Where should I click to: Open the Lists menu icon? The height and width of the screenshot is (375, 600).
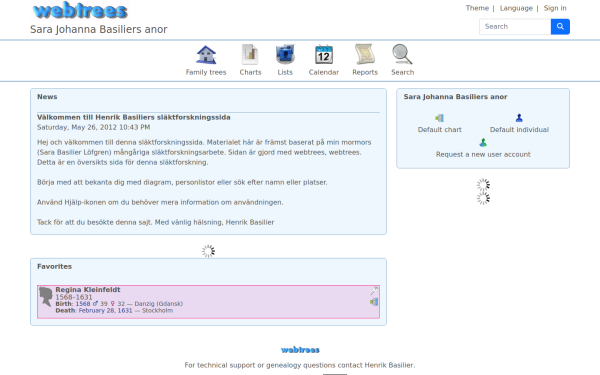click(x=285, y=54)
